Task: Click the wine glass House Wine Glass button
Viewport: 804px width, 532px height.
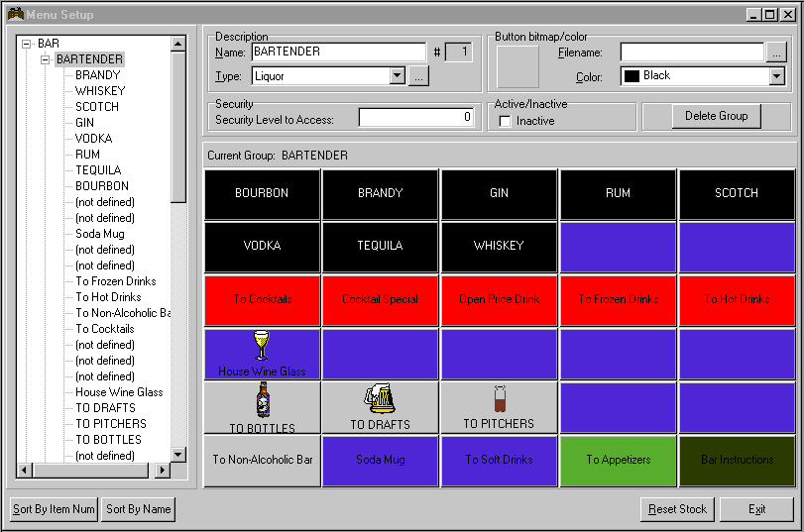Action: click(x=262, y=354)
